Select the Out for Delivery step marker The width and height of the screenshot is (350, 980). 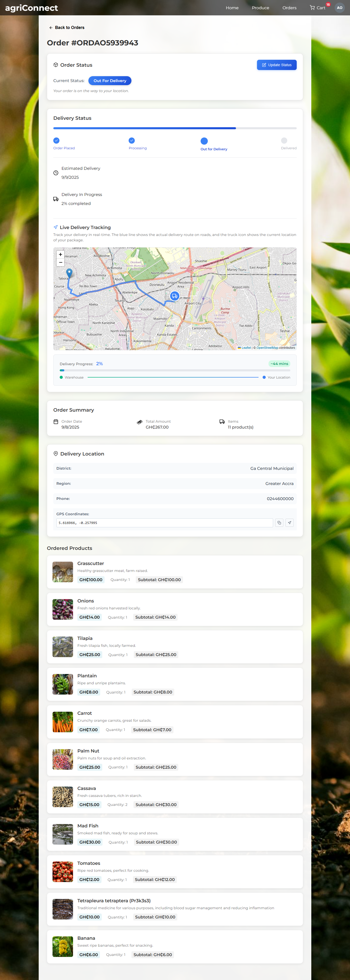[x=204, y=141]
